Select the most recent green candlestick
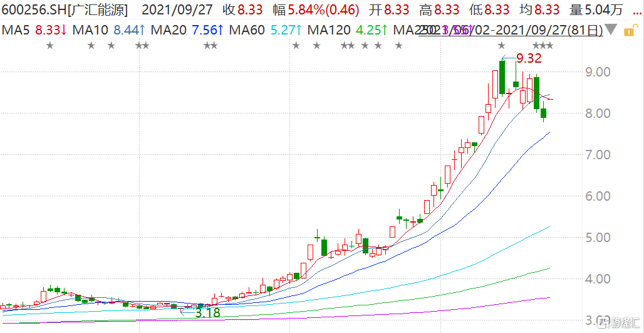Image resolution: width=644 pixels, height=333 pixels. [x=543, y=113]
